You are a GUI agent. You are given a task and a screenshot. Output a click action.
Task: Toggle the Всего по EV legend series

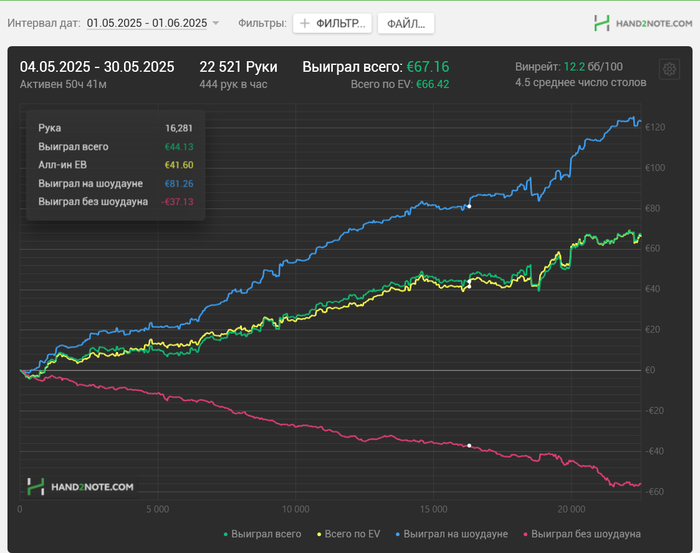click(x=349, y=534)
